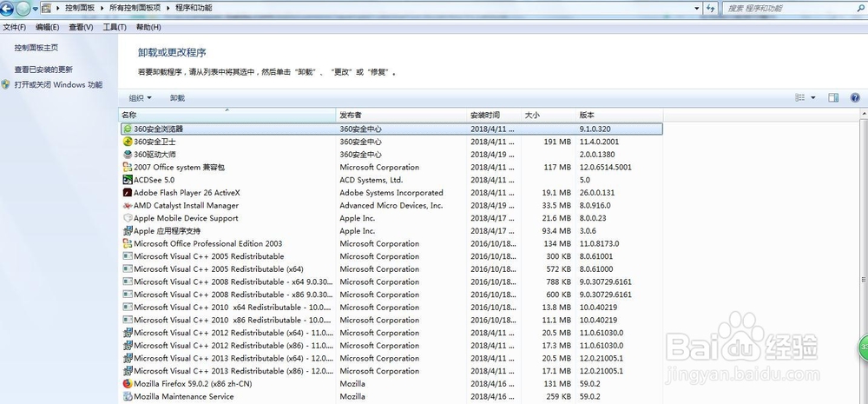Open the recent pages dropdown arrow
This screenshot has height=404, width=868.
36,9
